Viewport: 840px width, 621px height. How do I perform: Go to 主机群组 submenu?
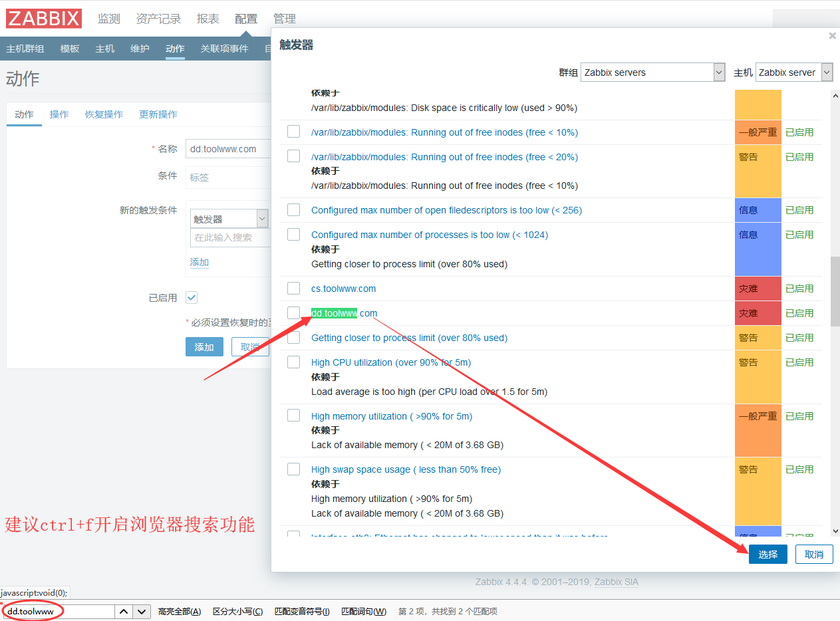(x=25, y=49)
